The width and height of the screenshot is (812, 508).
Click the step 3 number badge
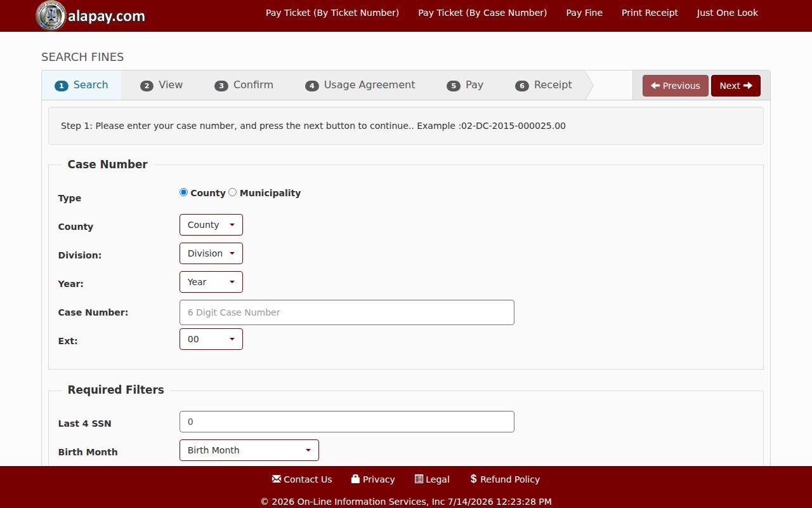pyautogui.click(x=221, y=86)
